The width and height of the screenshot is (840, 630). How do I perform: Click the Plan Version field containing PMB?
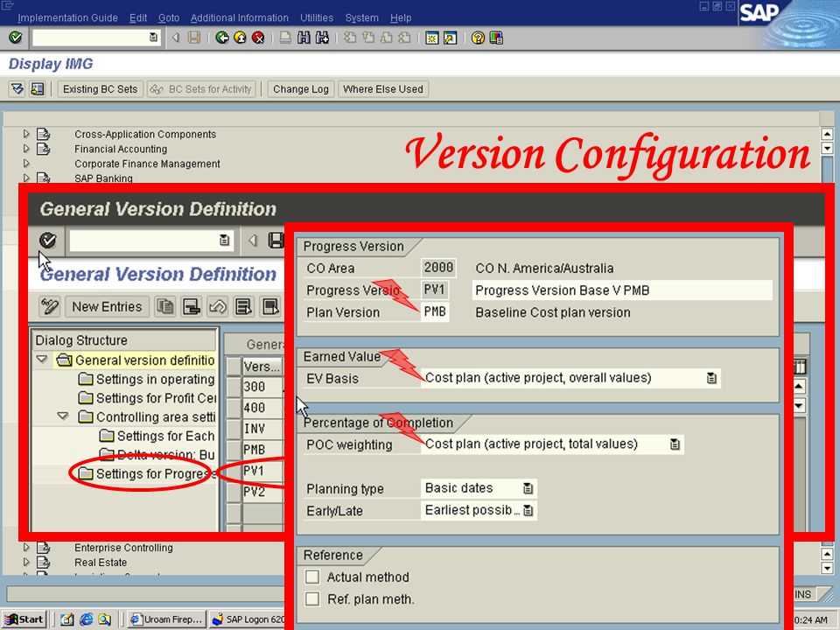pyautogui.click(x=435, y=311)
